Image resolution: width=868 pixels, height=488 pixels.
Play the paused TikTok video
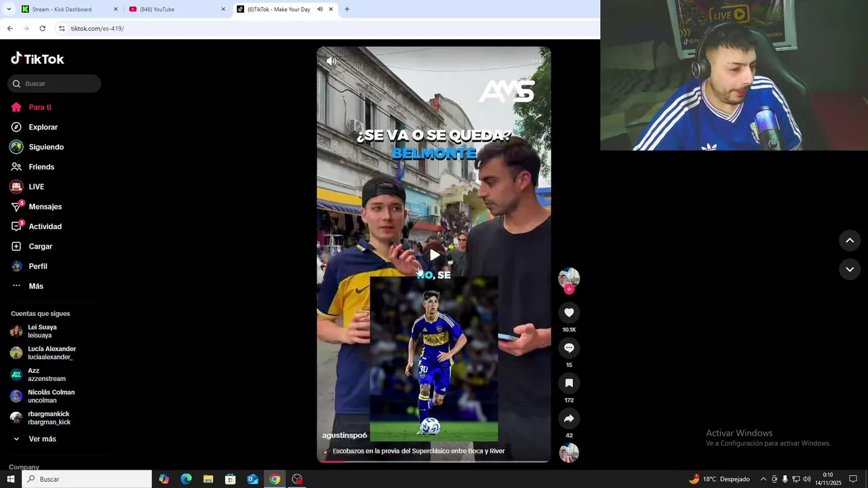[x=434, y=256]
